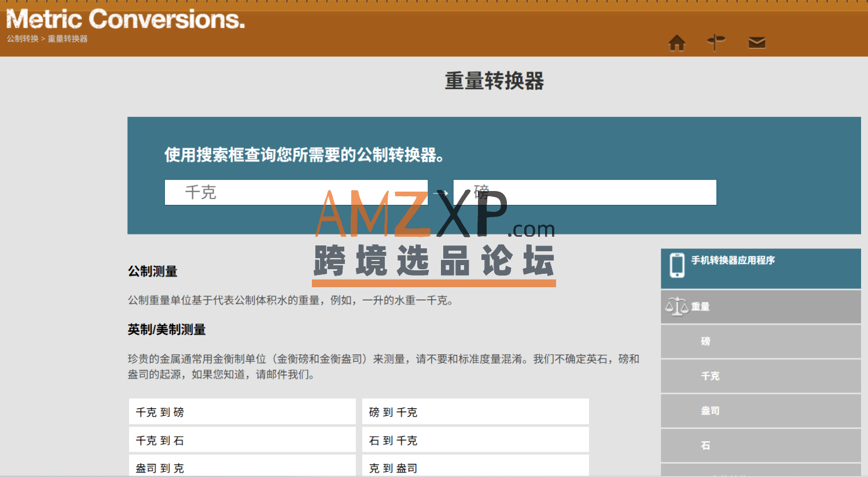
Task: Select 磅 in the sidebar menu
Action: (x=705, y=342)
